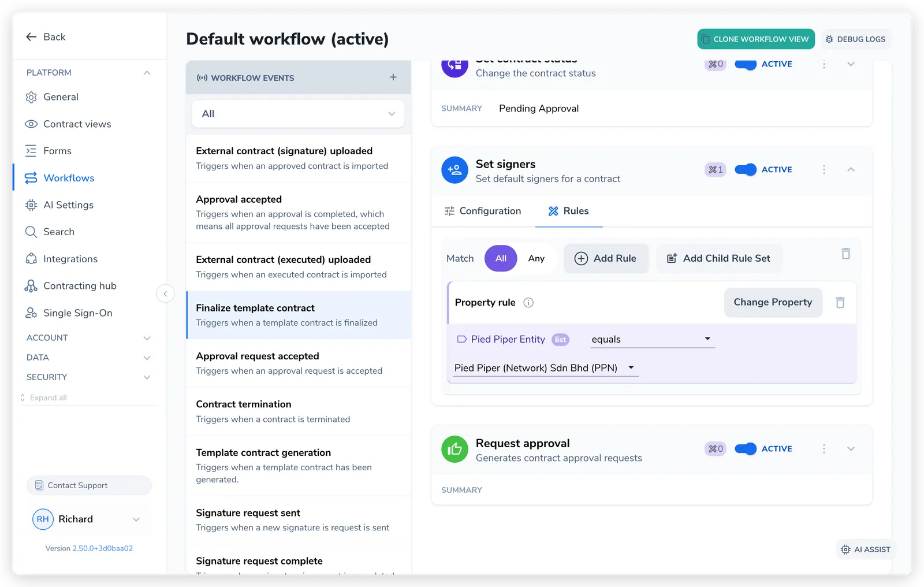
Task: Open the All events filter dropdown
Action: pyautogui.click(x=298, y=114)
